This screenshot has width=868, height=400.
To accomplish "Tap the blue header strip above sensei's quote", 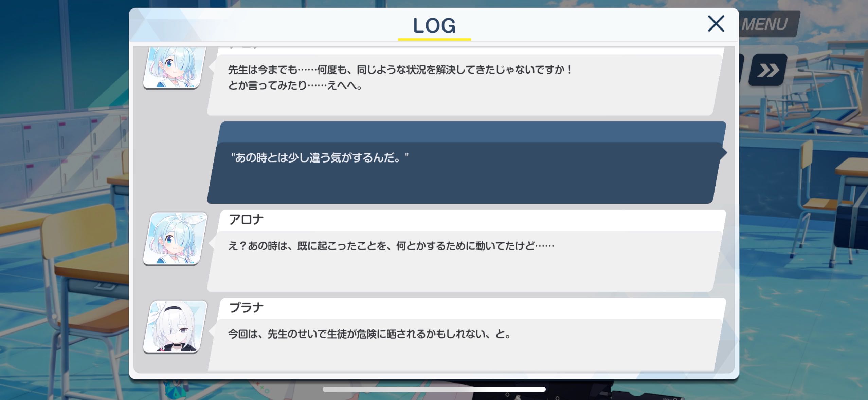I will coord(472,132).
